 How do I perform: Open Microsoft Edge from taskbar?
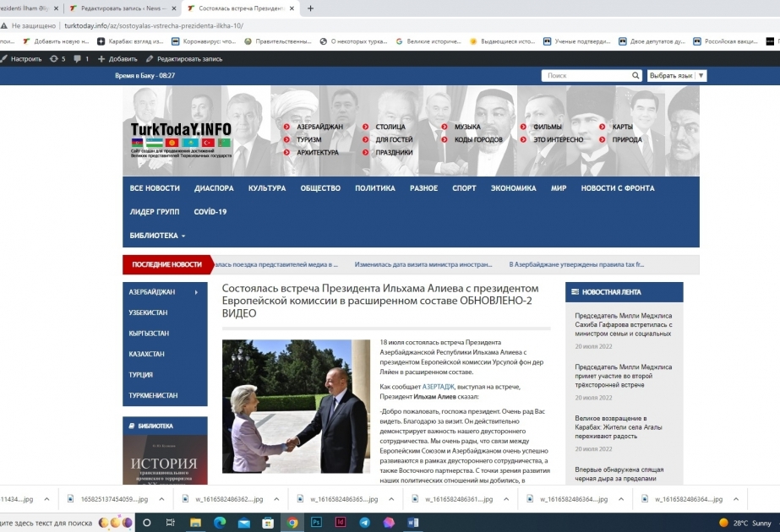tap(220, 523)
